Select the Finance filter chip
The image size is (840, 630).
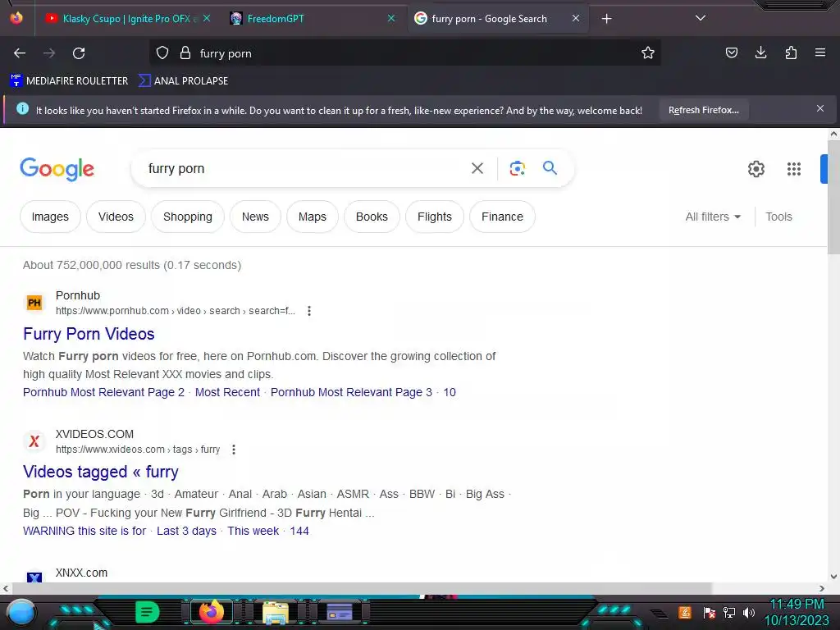[502, 217]
